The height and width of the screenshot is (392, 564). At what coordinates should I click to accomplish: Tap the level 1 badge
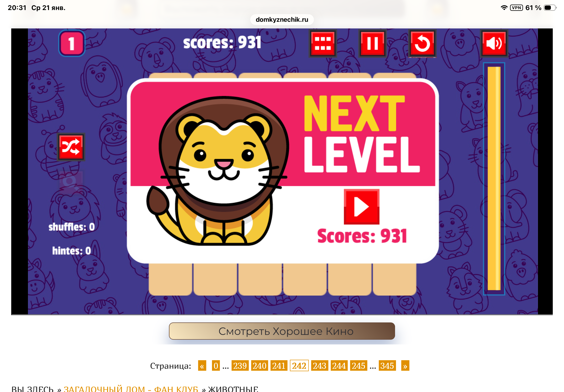click(71, 43)
